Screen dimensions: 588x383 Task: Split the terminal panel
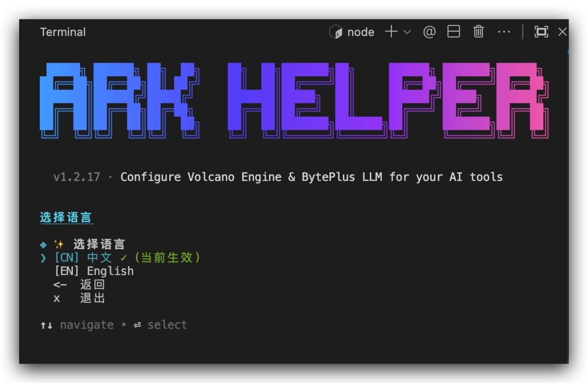point(454,32)
